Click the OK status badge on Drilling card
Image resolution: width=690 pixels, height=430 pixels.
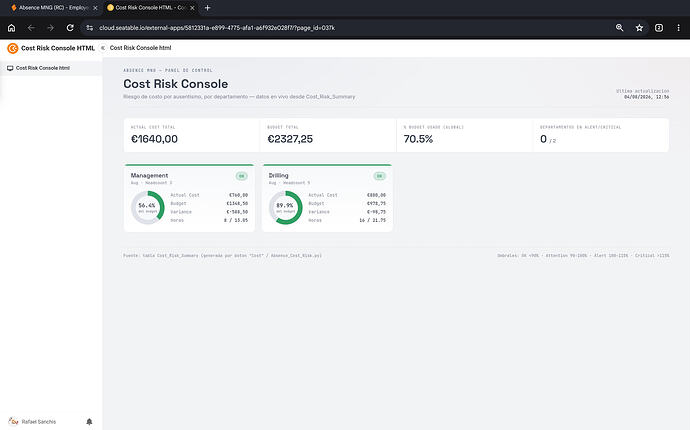(379, 176)
